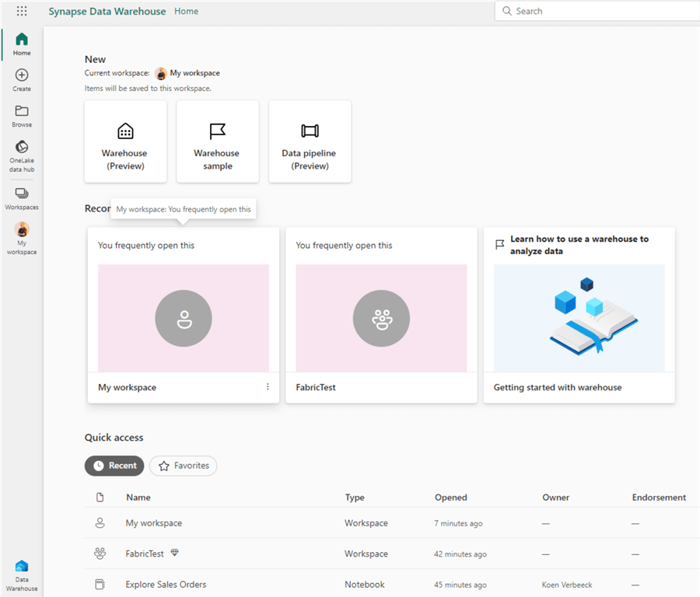Click Koen Verbeeck owner name
Image resolution: width=700 pixels, height=597 pixels.
[567, 585]
